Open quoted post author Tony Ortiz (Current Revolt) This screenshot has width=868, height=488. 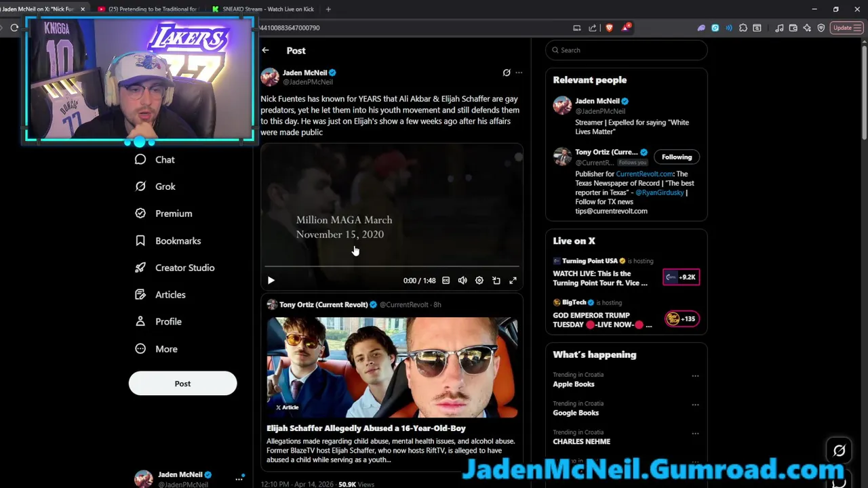[x=323, y=304]
